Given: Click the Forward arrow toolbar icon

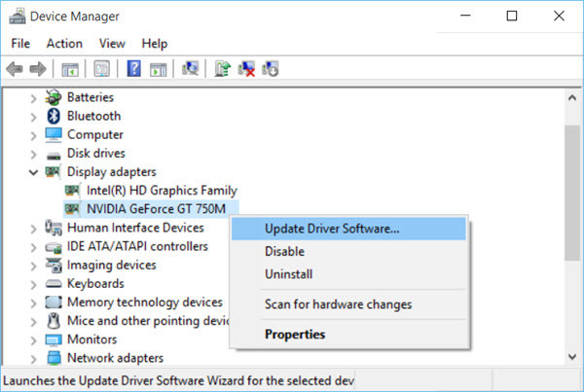Looking at the screenshot, I should (x=38, y=69).
